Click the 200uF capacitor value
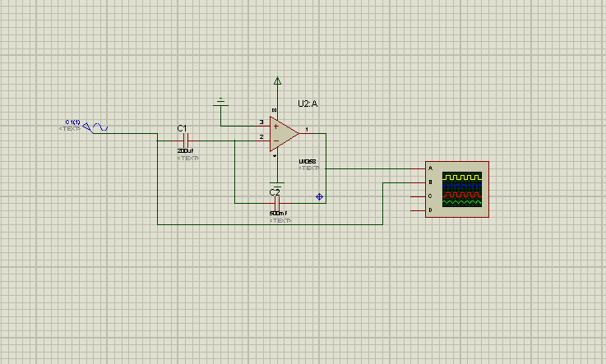 pyautogui.click(x=186, y=151)
